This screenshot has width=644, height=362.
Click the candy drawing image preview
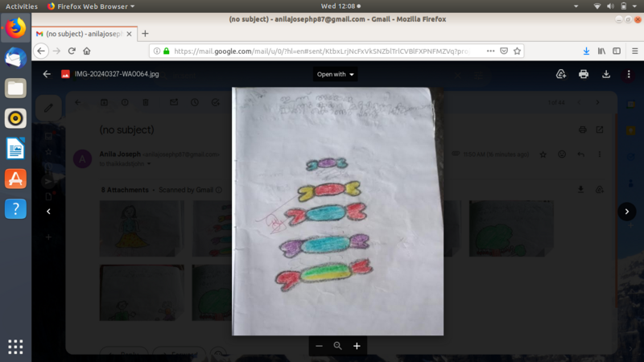pyautogui.click(x=338, y=211)
